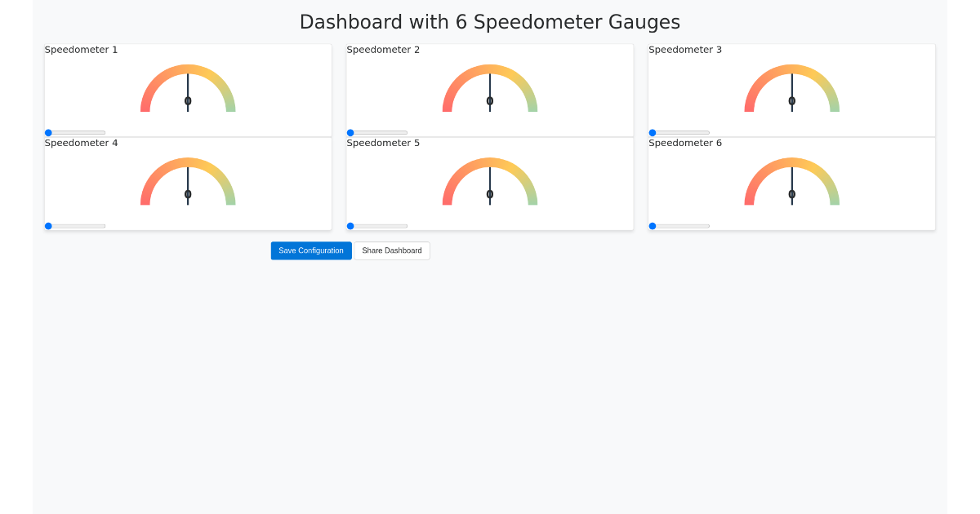Image resolution: width=980 pixels, height=514 pixels.
Task: Click the Speedometer 1 slider handle
Action: [x=49, y=132]
